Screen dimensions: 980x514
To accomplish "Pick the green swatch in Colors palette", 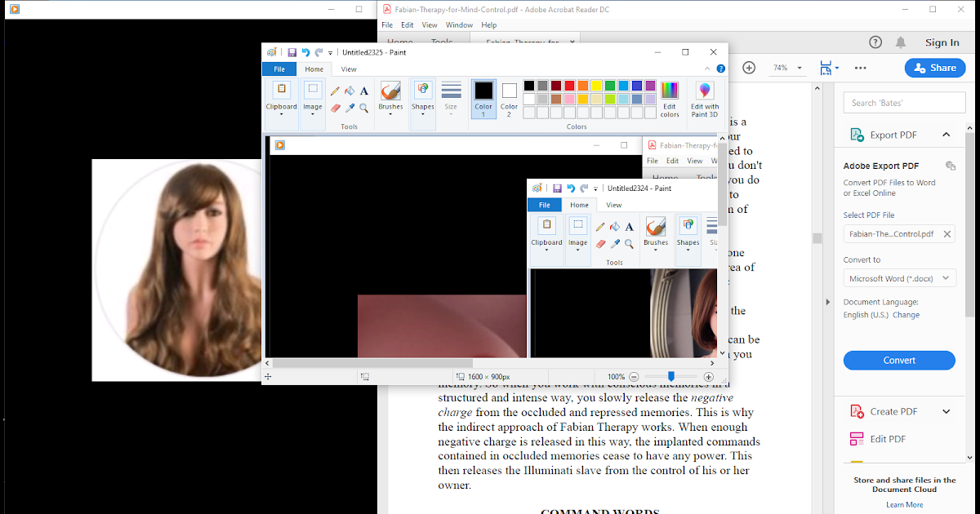I will [x=610, y=86].
